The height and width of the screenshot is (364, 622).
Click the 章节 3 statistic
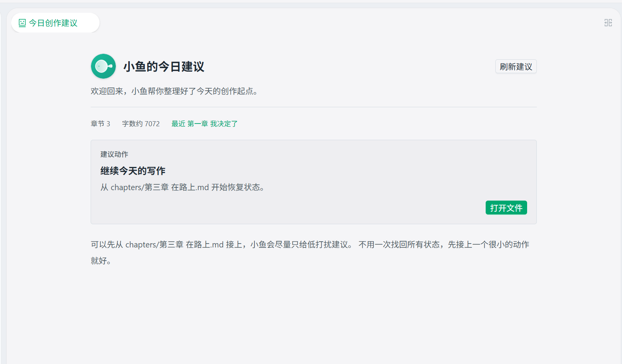100,124
